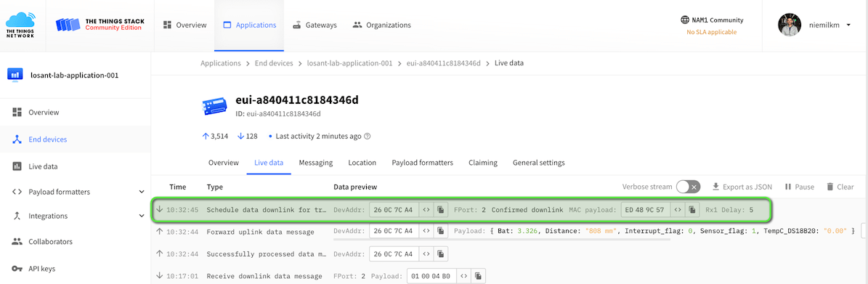Toggle DevAddr format in Forward uplink row
The width and height of the screenshot is (868, 284).
(x=426, y=232)
